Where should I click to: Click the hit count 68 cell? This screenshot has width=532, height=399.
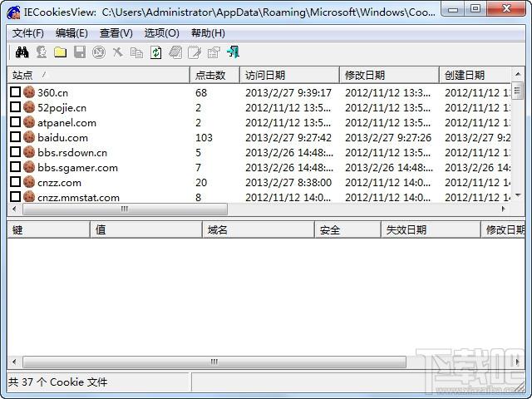(201, 92)
